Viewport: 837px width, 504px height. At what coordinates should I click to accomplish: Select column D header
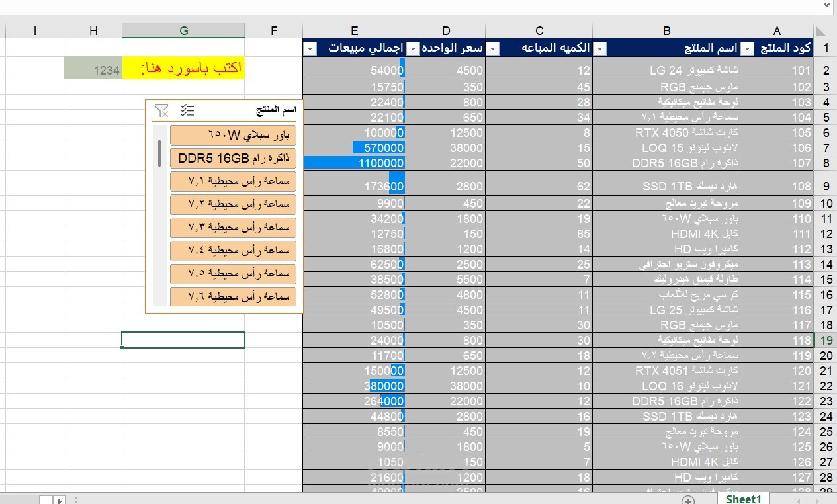(x=446, y=30)
